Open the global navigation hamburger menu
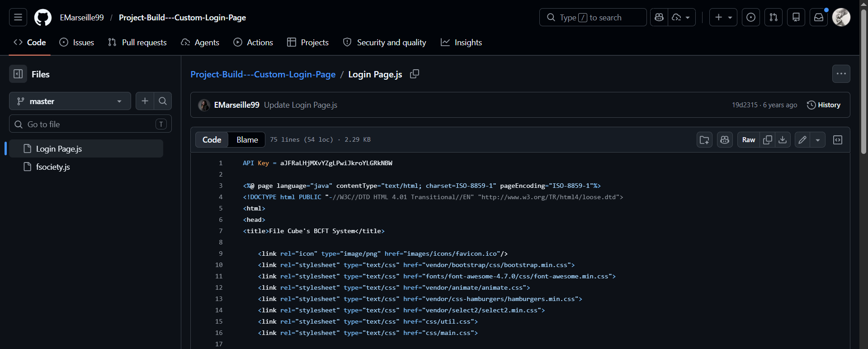 point(18,17)
